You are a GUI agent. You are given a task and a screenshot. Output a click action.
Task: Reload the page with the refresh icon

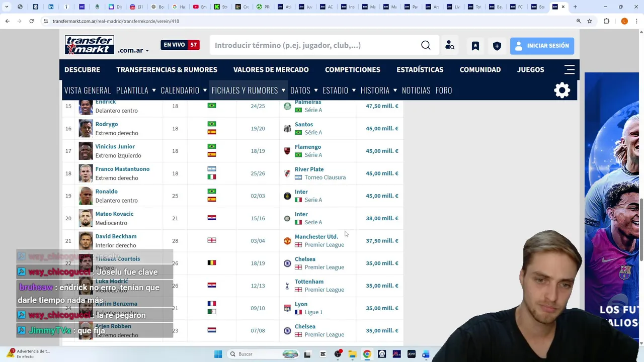[x=31, y=21]
